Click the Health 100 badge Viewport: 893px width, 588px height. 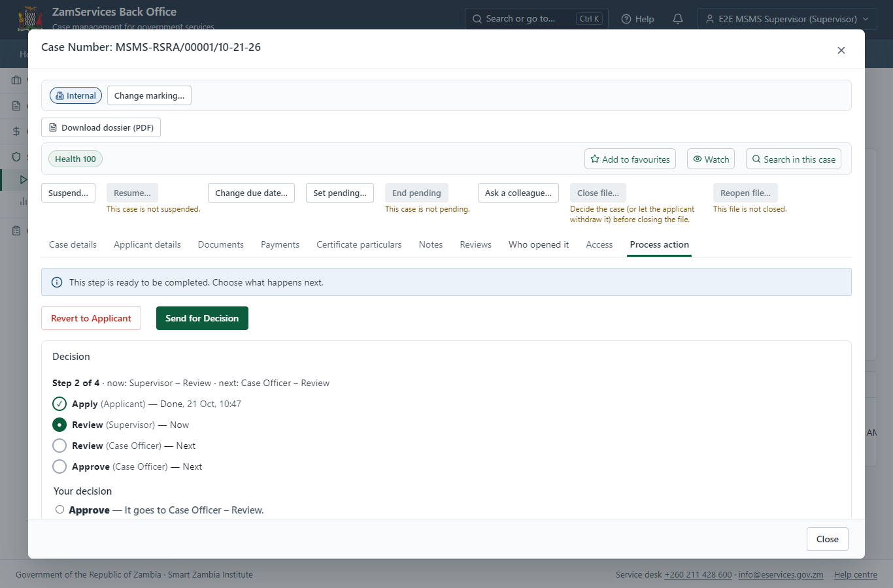[75, 159]
